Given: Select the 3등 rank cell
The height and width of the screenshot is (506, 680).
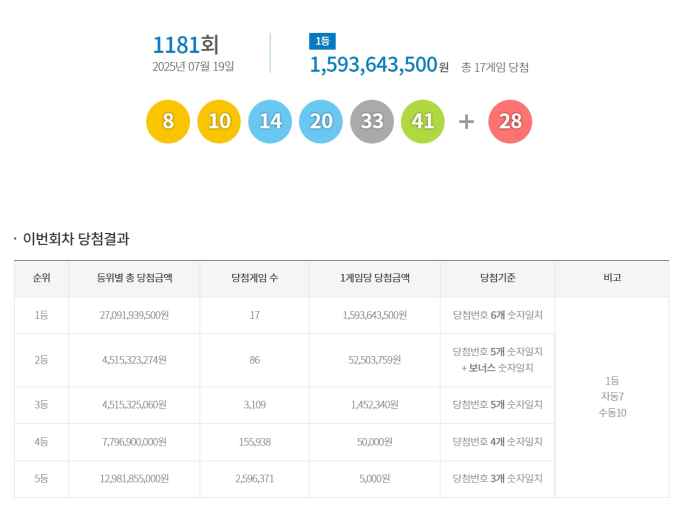Looking at the screenshot, I should 42,405.
